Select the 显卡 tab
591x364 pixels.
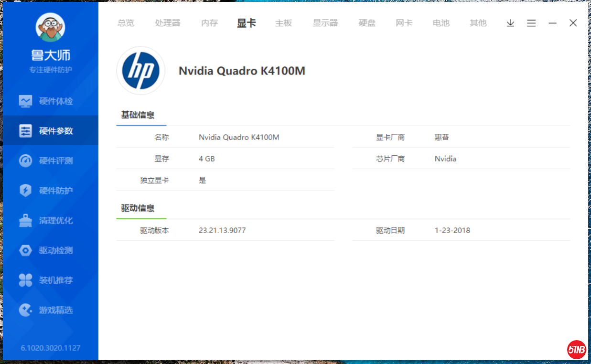247,23
